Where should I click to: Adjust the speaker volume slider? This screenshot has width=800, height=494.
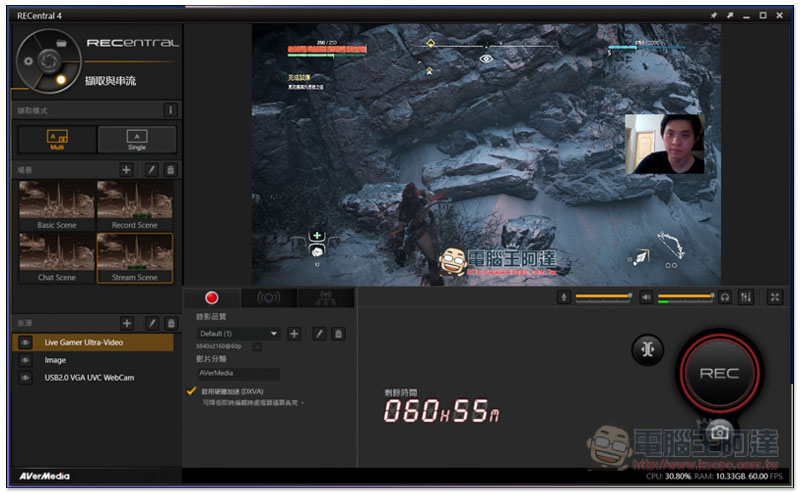[x=686, y=297]
